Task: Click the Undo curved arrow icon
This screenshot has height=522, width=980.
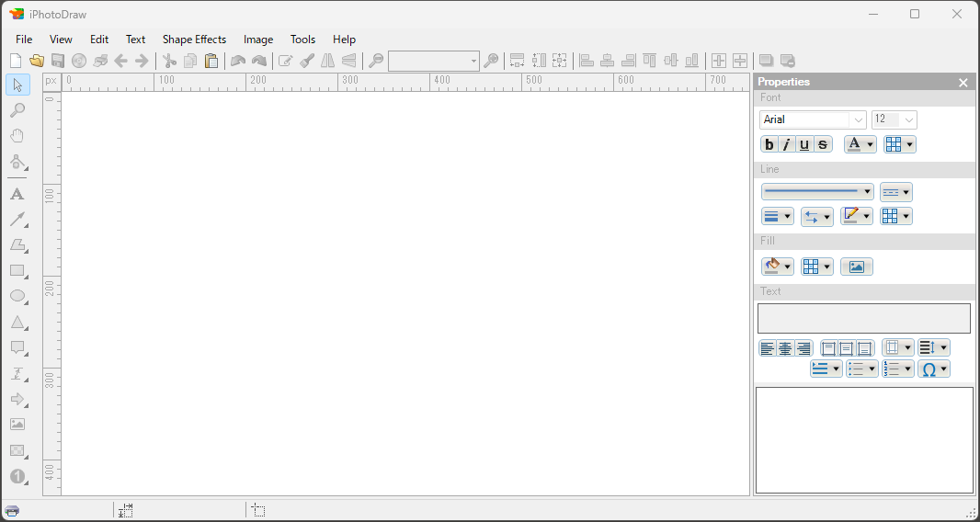Action: (x=237, y=61)
